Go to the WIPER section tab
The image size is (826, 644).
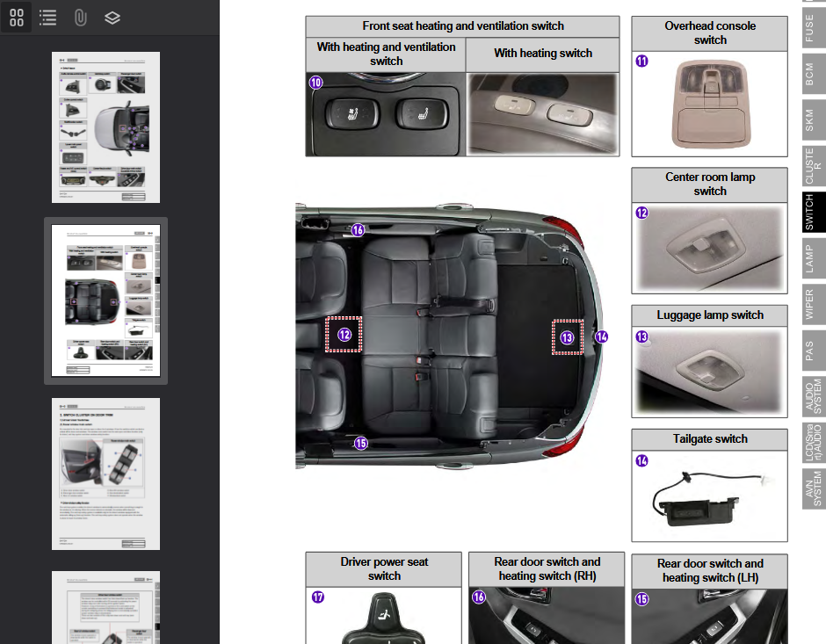tap(812, 304)
